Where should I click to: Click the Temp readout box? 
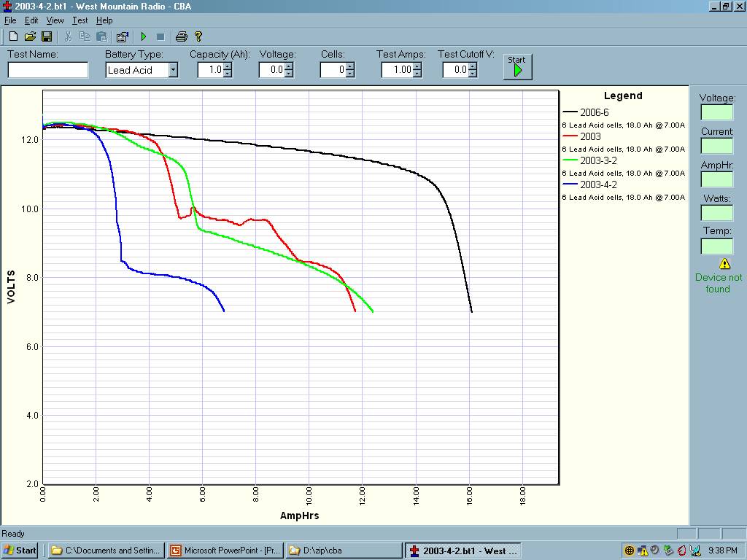click(717, 246)
